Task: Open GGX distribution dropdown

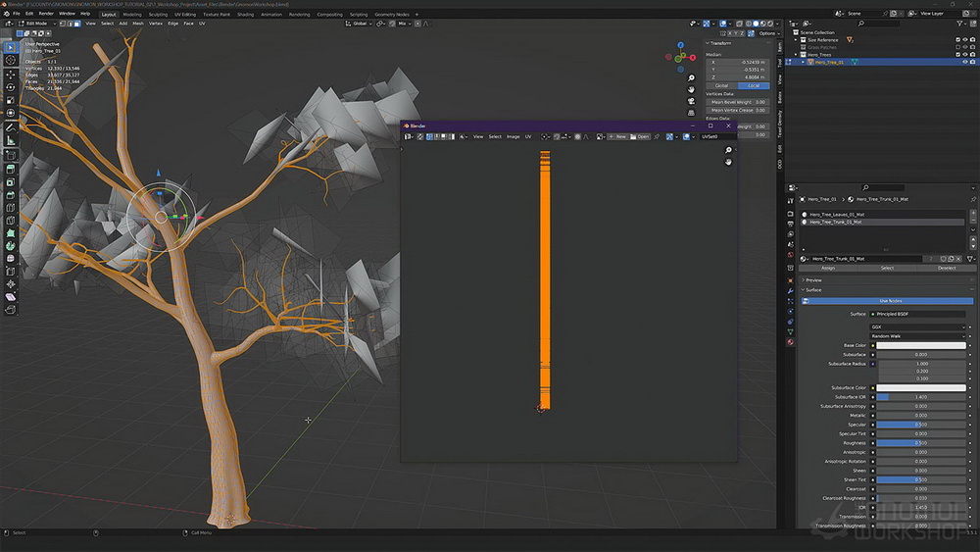Action: click(x=918, y=326)
